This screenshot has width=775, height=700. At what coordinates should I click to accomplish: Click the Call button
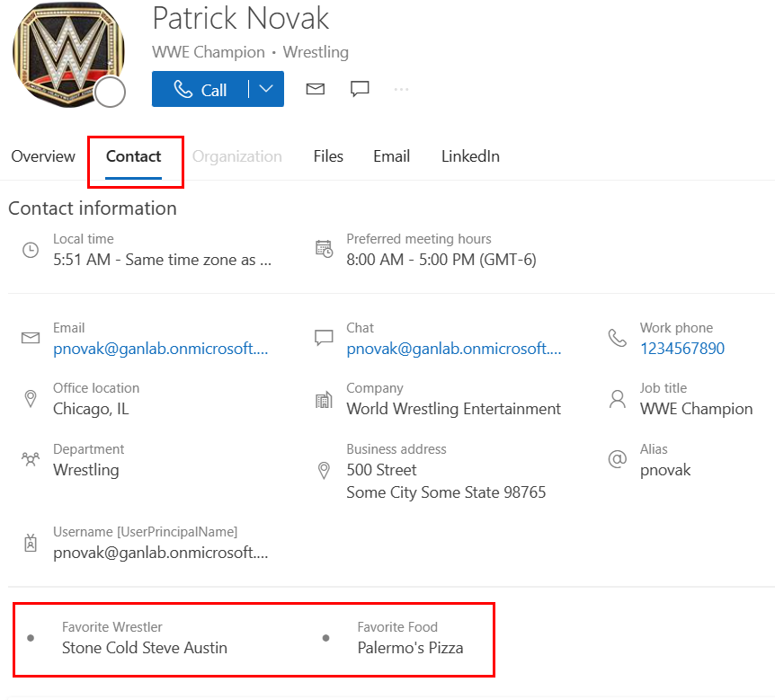201,89
